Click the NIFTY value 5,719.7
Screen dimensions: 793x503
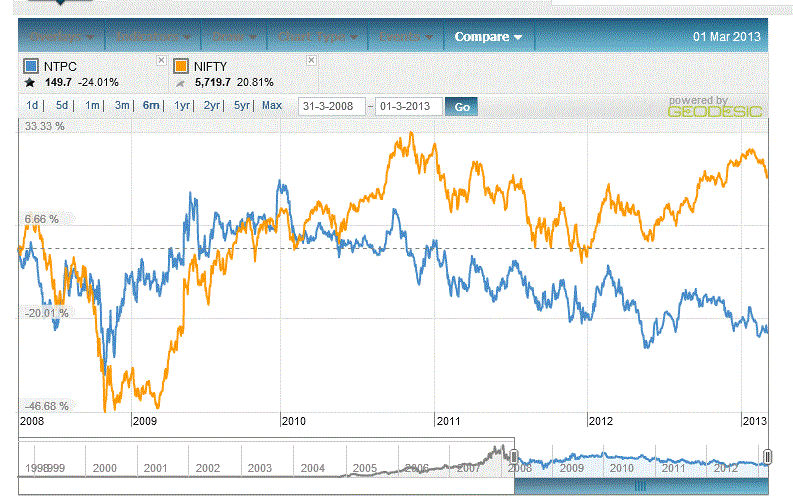pos(213,82)
